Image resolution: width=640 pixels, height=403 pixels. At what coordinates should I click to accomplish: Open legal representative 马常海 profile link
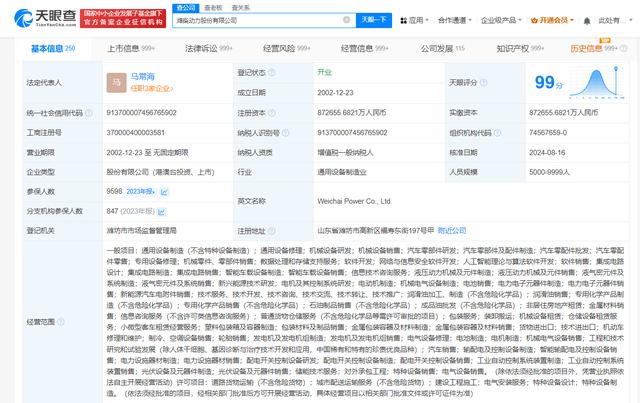click(142, 76)
